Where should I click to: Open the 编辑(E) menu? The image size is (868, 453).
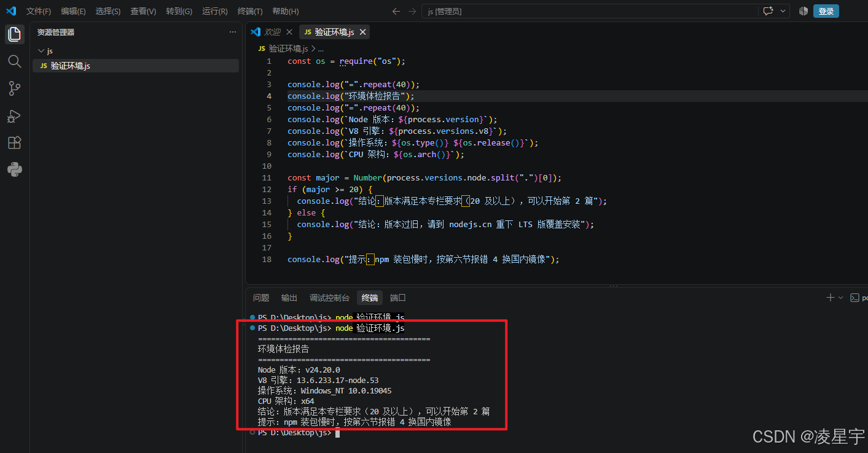click(x=73, y=11)
